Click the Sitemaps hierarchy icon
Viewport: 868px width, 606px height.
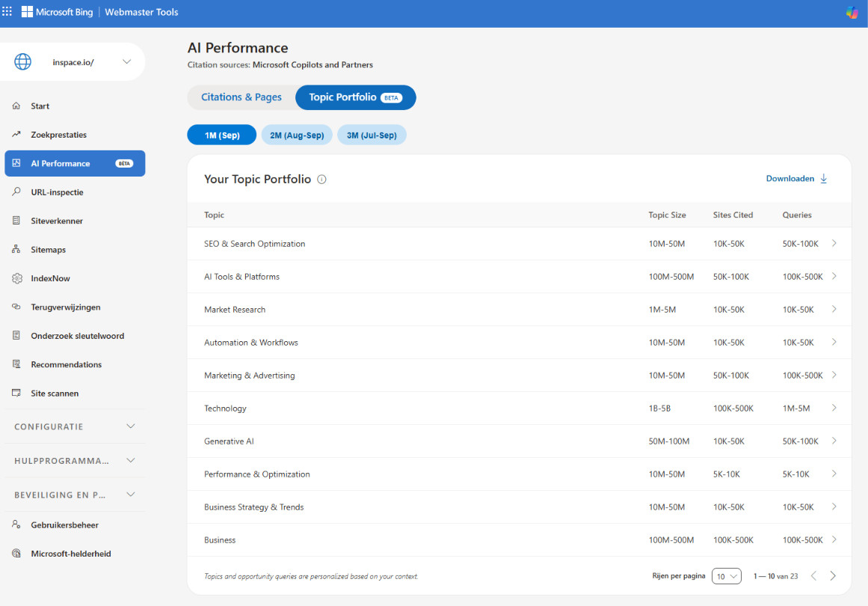(x=16, y=249)
